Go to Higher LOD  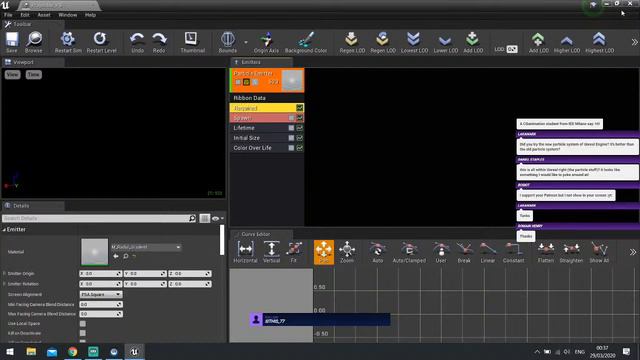coord(567,42)
